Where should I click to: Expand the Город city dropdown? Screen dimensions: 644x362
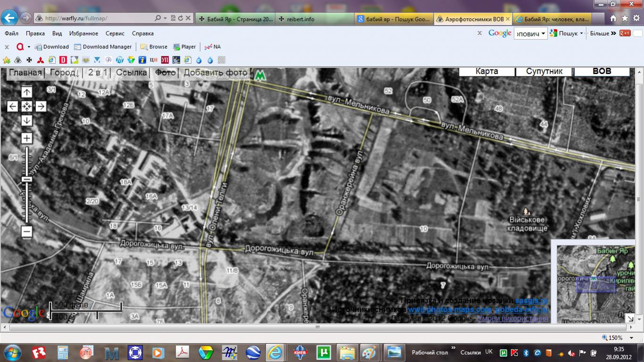point(64,73)
